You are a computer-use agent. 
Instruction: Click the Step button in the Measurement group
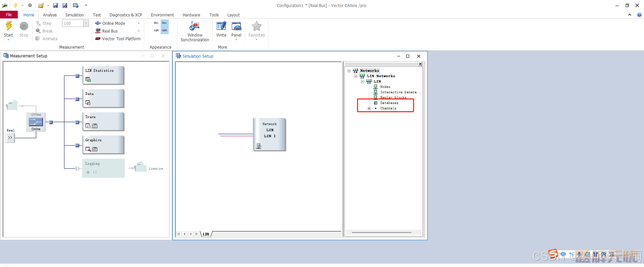coord(44,23)
